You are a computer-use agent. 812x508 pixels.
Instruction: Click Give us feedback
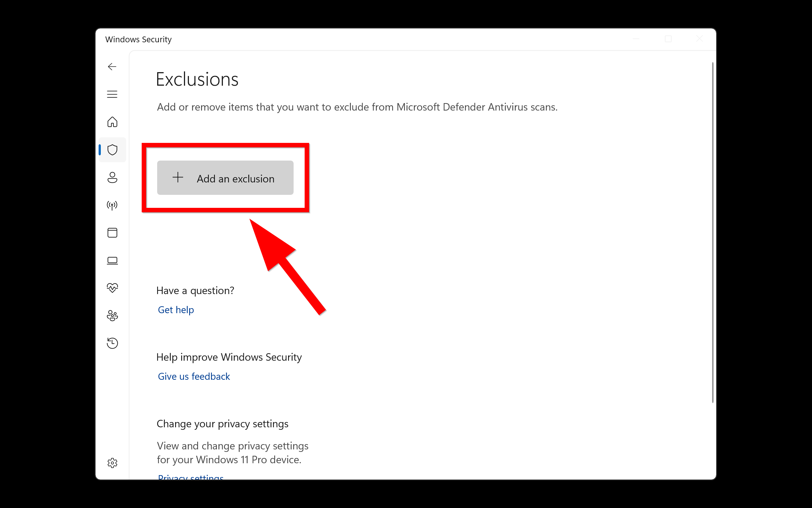[x=194, y=376]
